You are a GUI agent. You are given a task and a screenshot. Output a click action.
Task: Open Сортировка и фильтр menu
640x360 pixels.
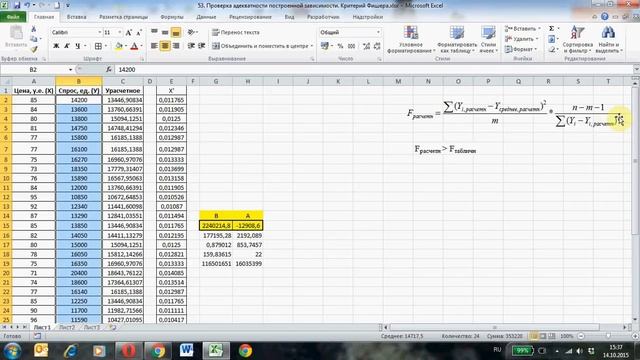577,39
